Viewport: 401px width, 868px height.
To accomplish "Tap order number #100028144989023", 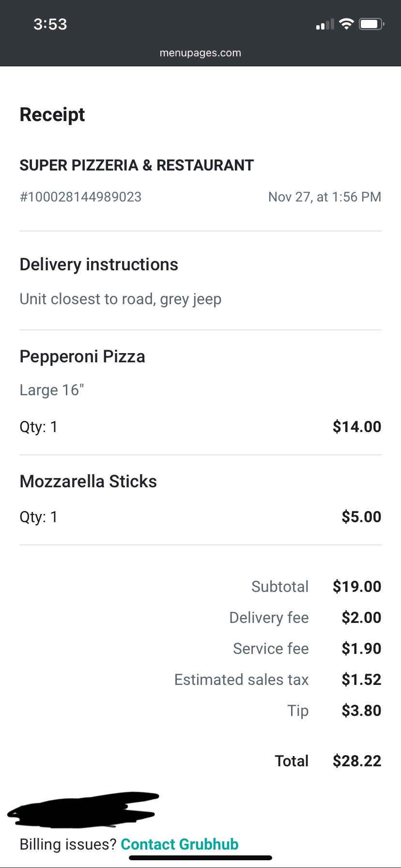I will tap(80, 197).
